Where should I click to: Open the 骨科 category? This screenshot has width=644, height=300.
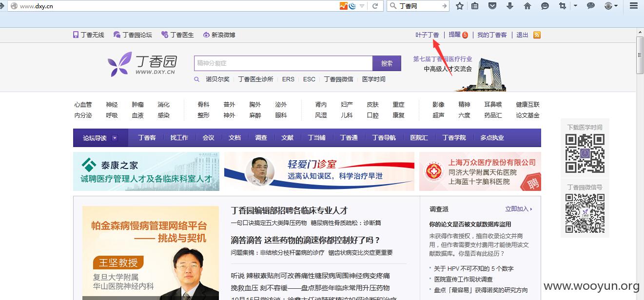pyautogui.click(x=203, y=104)
